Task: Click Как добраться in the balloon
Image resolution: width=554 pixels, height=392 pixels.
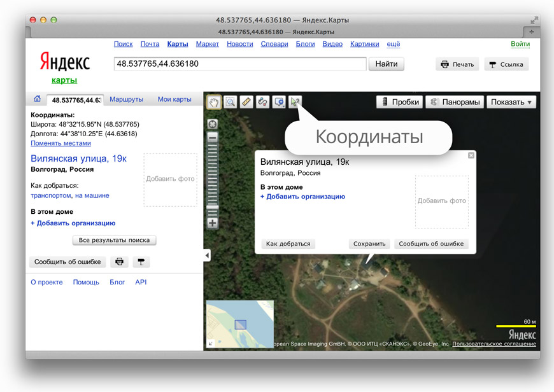Action: pos(288,244)
